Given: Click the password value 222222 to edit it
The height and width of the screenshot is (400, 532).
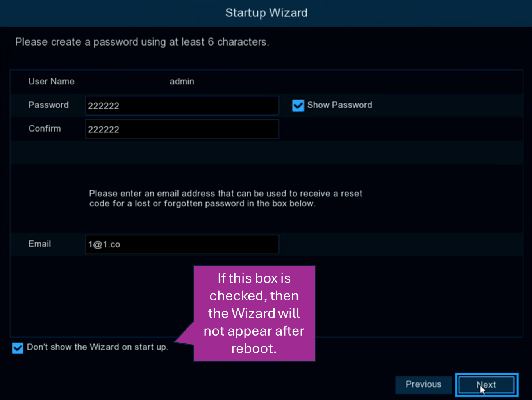Looking at the screenshot, I should click(104, 105).
